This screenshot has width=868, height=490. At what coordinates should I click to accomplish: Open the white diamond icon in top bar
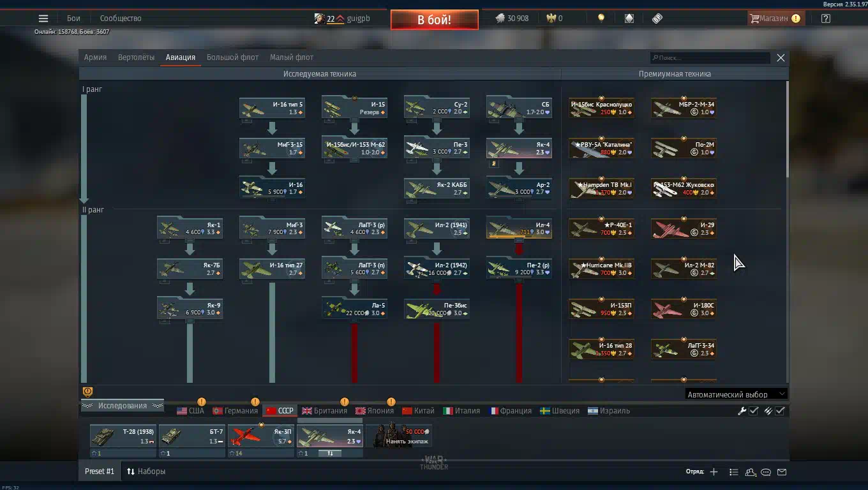tap(629, 19)
